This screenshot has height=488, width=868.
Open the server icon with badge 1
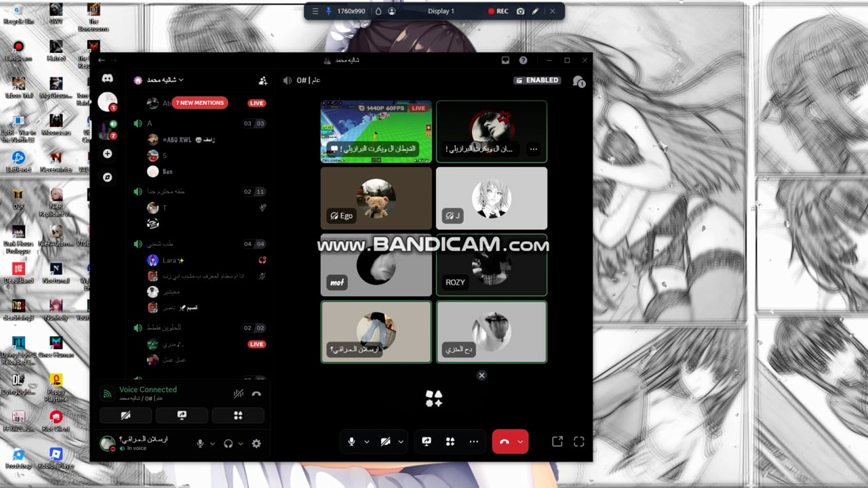[x=107, y=102]
